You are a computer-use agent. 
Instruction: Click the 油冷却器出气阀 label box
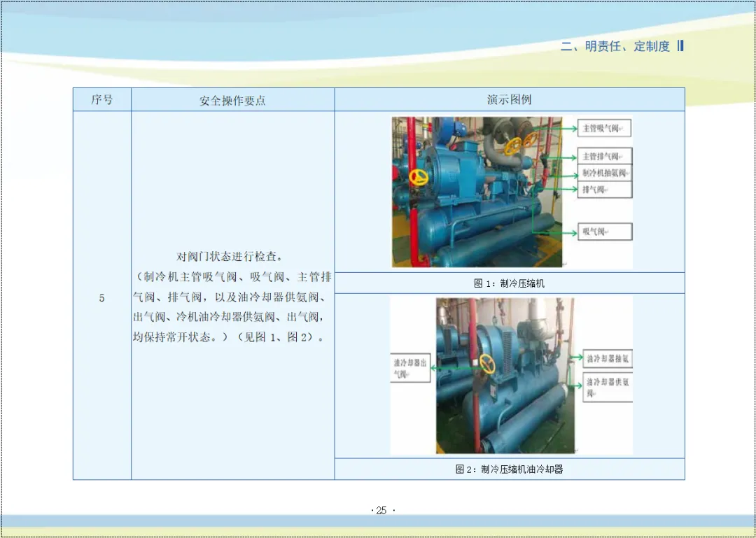pos(410,368)
